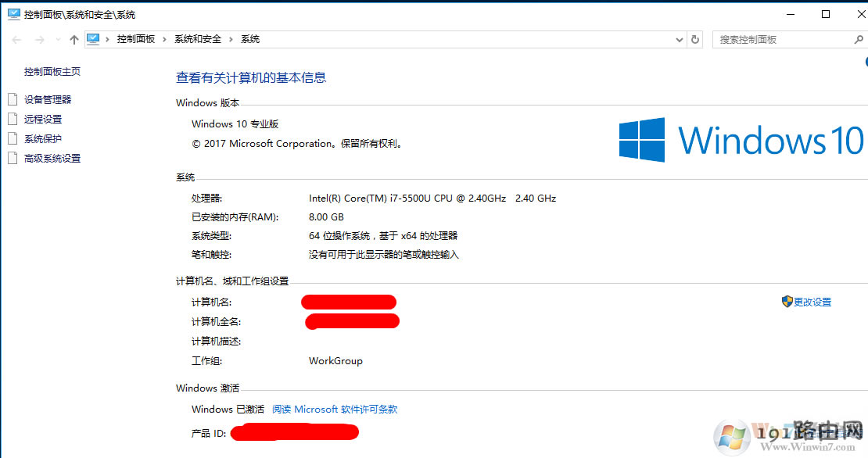
Task: Click the shield icon beside 更改设置
Action: coord(787,302)
